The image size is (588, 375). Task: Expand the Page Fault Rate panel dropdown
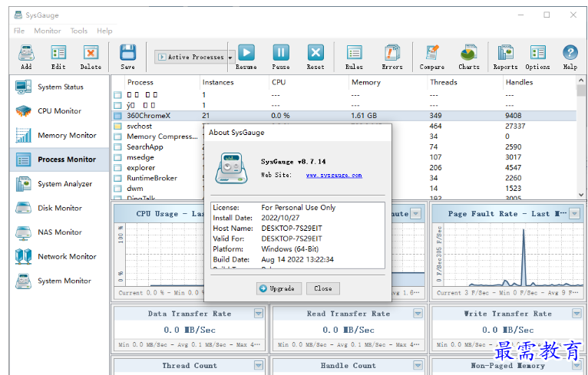tap(574, 213)
